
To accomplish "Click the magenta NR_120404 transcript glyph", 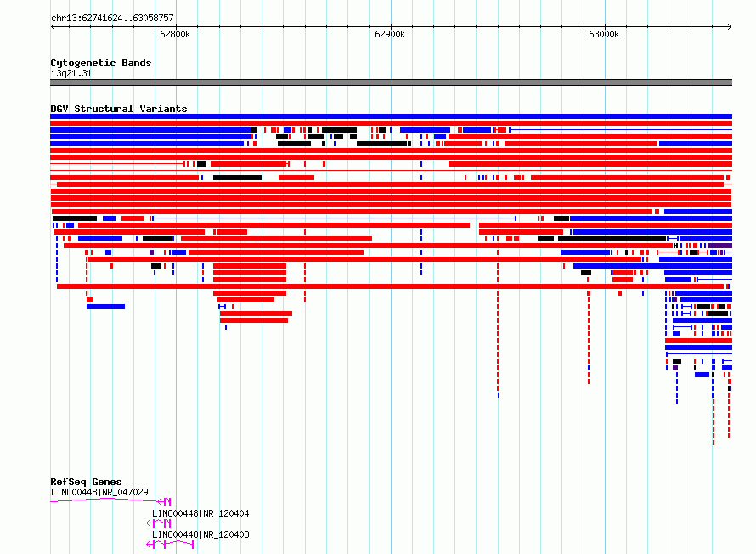I will click(x=159, y=523).
